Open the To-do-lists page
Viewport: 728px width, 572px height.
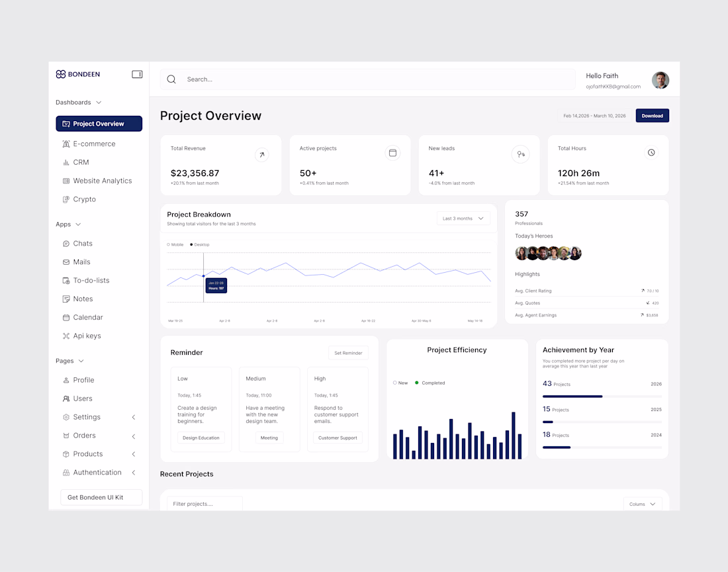point(91,281)
